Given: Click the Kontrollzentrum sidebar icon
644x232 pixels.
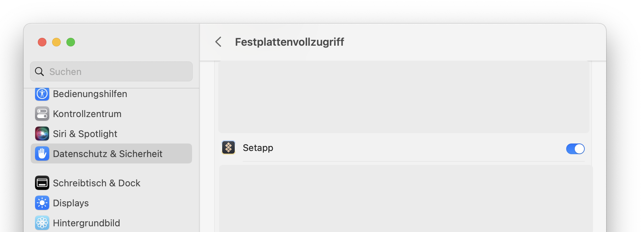Looking at the screenshot, I should (x=42, y=114).
